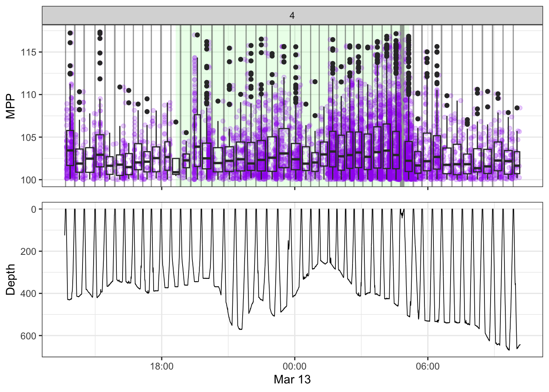The width and height of the screenshot is (549, 392).
Task: Click the facet strip header labeled 4
Action: (x=292, y=16)
